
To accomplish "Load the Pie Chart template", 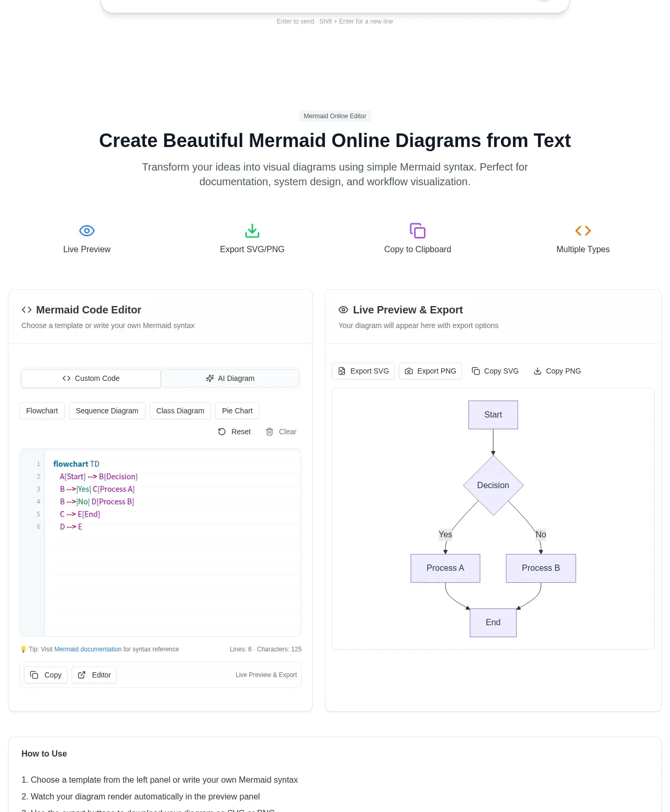I will click(x=237, y=411).
